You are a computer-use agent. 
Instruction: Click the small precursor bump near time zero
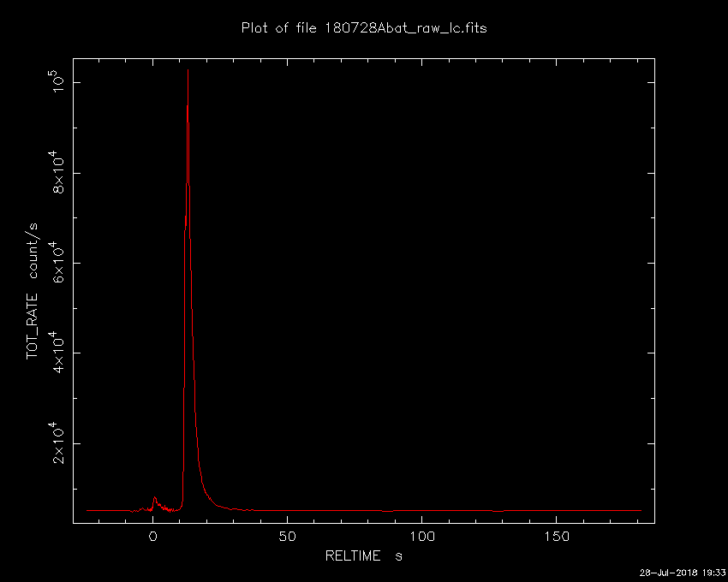(155, 499)
